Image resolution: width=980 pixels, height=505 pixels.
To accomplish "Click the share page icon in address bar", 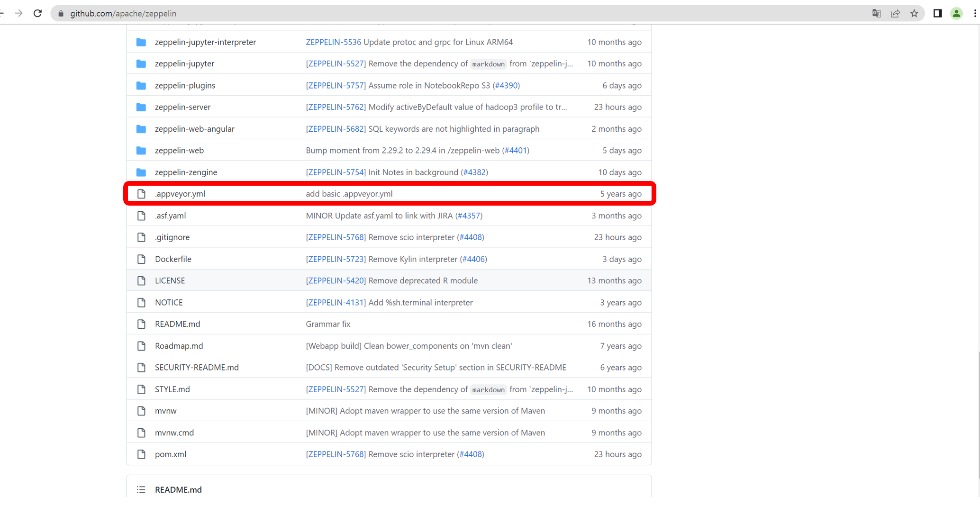I will [896, 13].
